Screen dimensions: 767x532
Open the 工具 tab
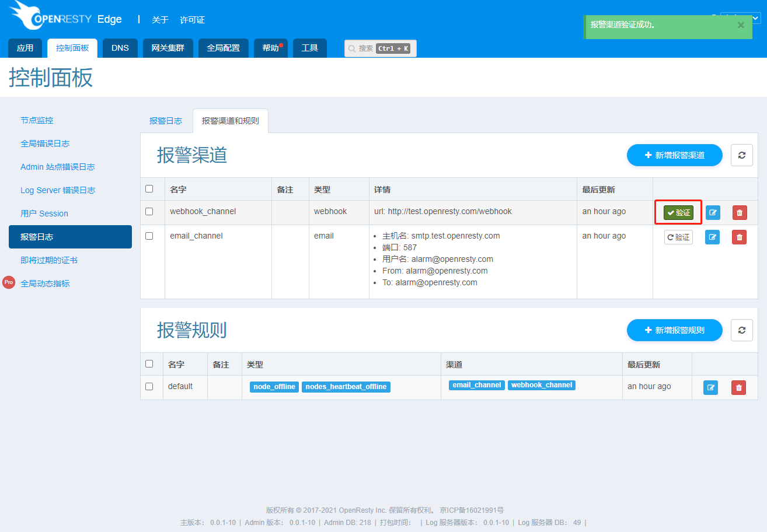[310, 48]
